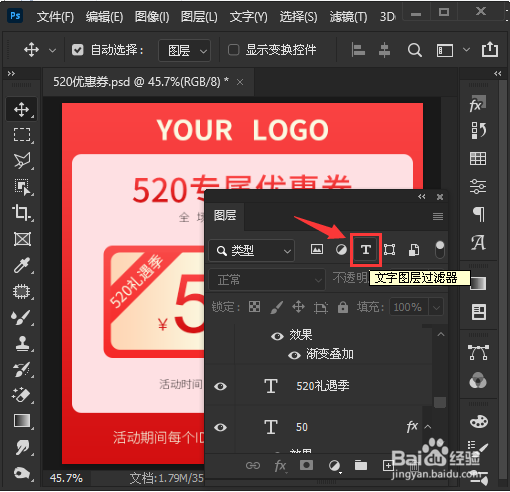Open the History panel icon
This screenshot has width=510, height=492.
tap(478, 130)
